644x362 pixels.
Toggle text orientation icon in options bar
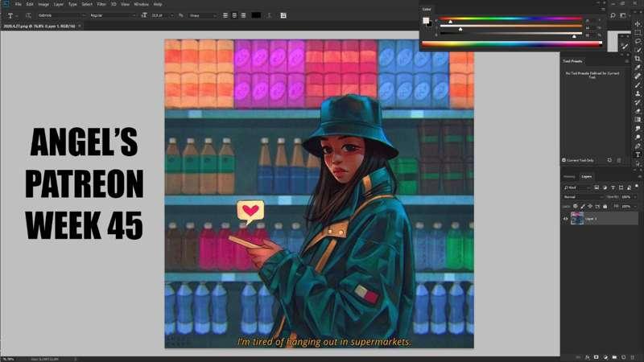28,15
